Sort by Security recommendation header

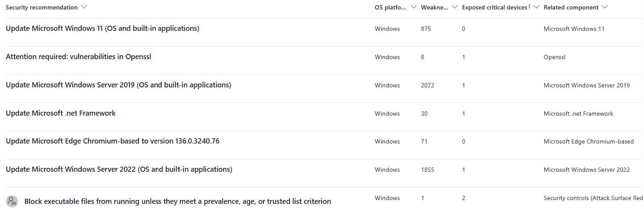tap(42, 7)
